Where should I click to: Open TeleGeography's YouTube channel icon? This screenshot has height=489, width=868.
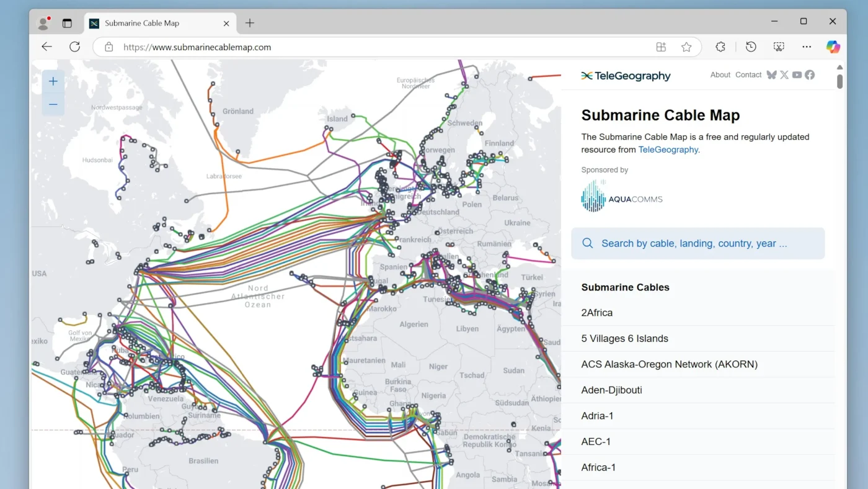pyautogui.click(x=797, y=75)
